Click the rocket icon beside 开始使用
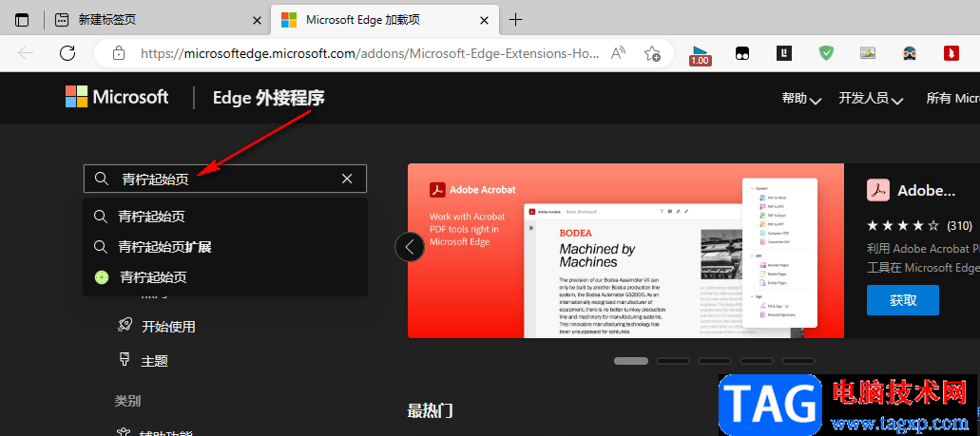Viewport: 980px width, 436px height. click(x=124, y=325)
